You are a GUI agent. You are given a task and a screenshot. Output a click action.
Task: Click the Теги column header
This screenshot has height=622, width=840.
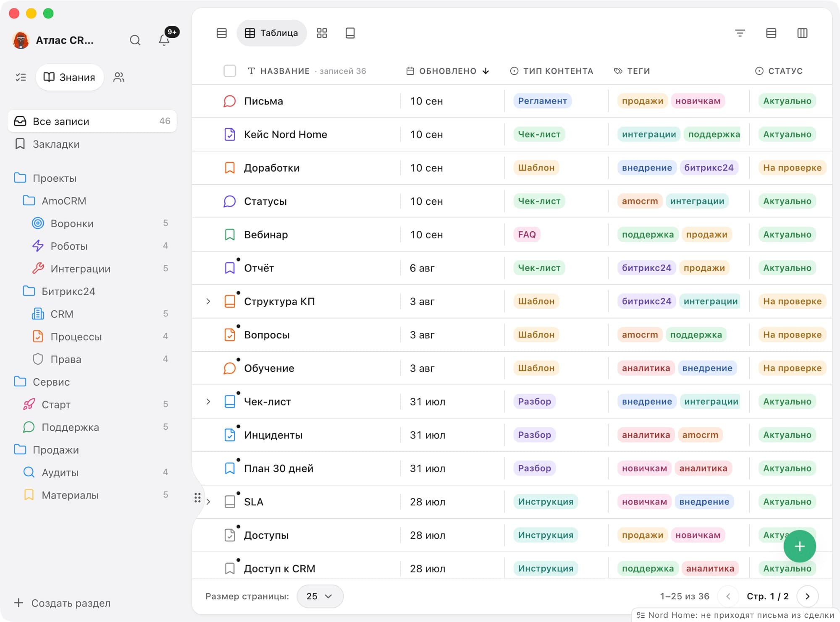pyautogui.click(x=632, y=71)
